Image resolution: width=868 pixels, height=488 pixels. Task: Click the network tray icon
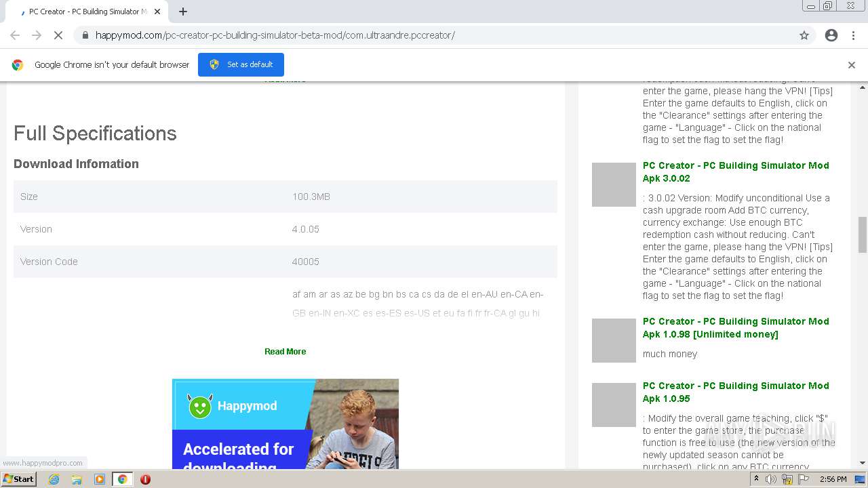point(787,479)
